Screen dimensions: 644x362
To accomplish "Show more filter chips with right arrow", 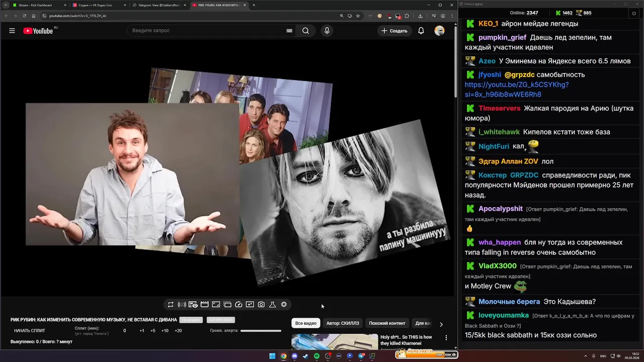I will pos(441,324).
